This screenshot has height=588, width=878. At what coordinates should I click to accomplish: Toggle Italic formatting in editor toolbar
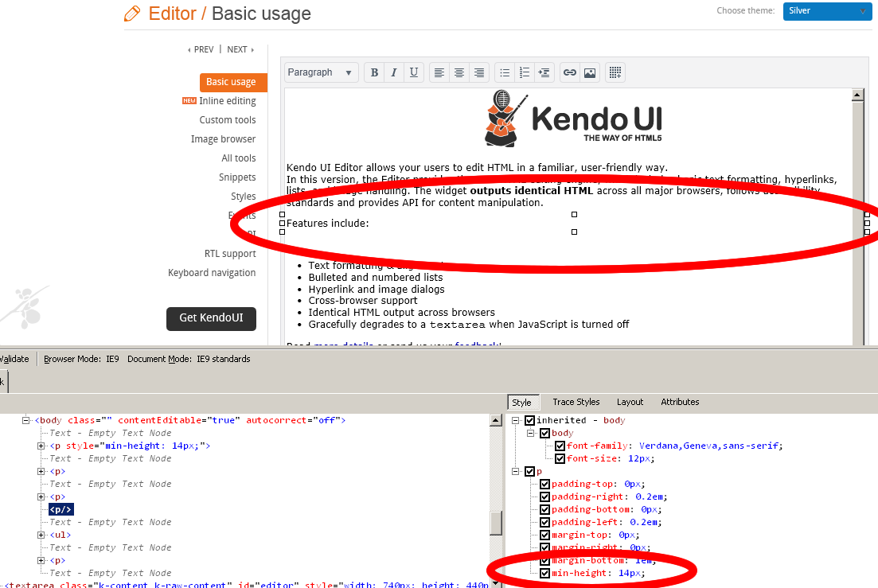pos(394,72)
